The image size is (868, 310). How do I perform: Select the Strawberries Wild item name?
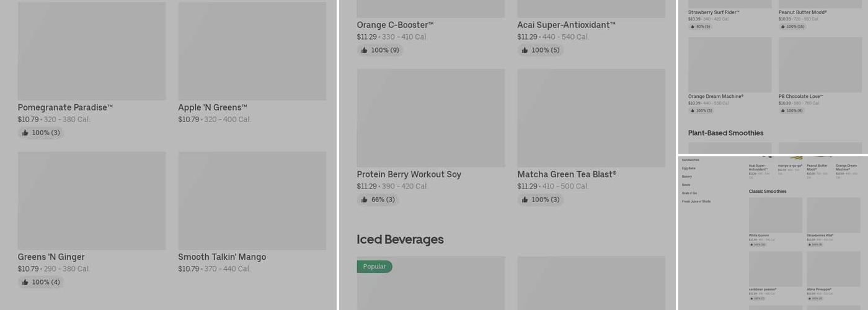point(820,236)
